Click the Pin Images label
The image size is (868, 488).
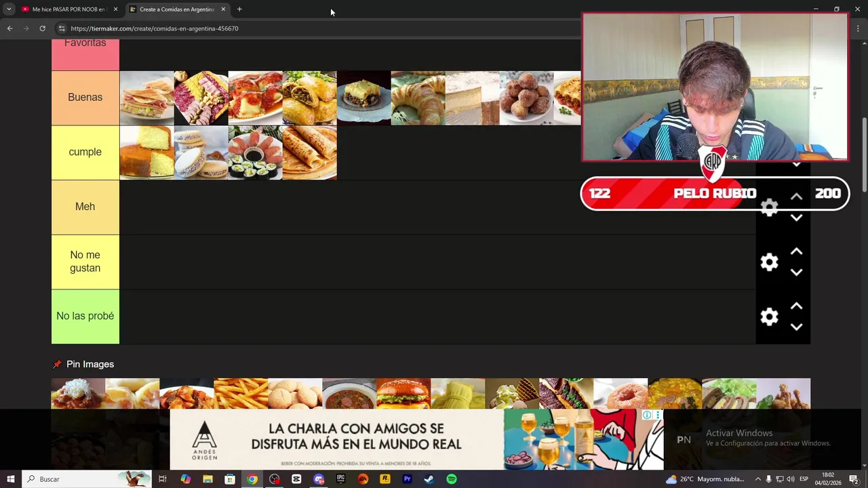click(x=90, y=365)
